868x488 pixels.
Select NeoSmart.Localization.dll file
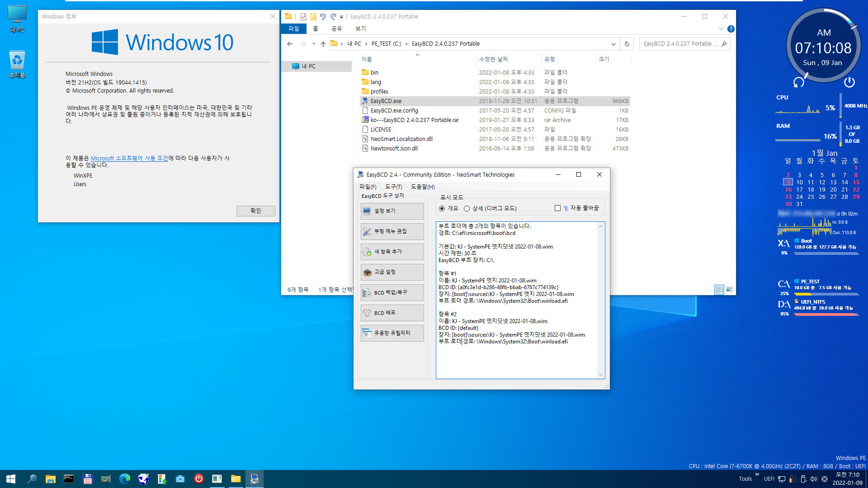495,139
